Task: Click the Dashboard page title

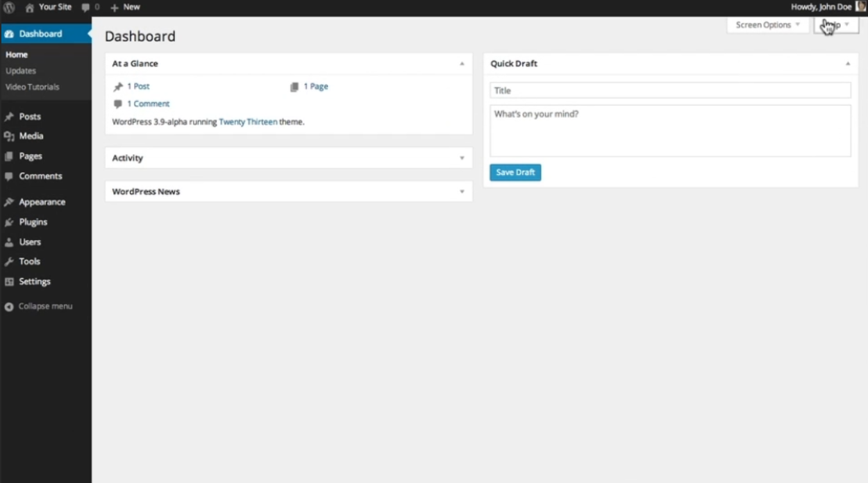Action: pyautogui.click(x=140, y=37)
